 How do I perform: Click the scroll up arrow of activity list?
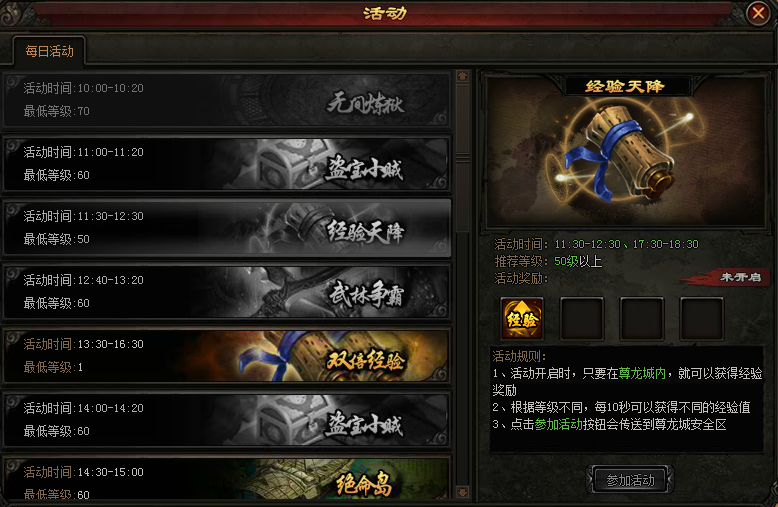pyautogui.click(x=462, y=76)
